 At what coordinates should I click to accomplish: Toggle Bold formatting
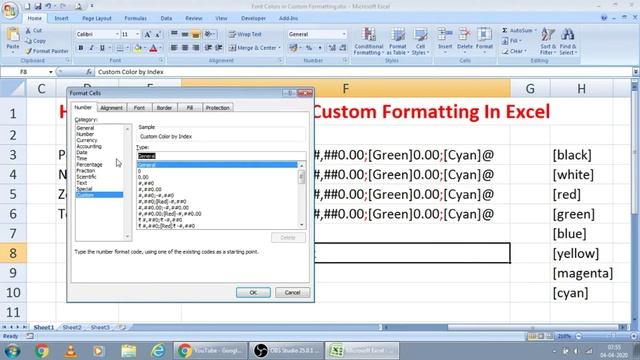click(x=80, y=48)
